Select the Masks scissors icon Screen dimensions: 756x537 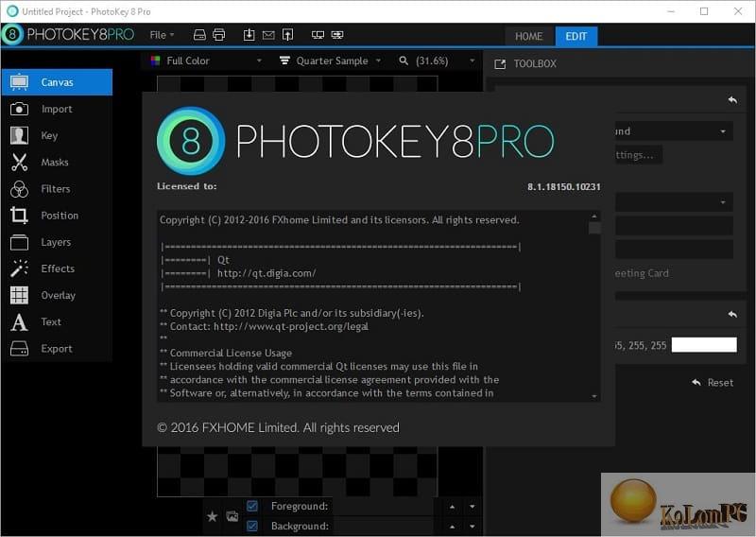[19, 163]
